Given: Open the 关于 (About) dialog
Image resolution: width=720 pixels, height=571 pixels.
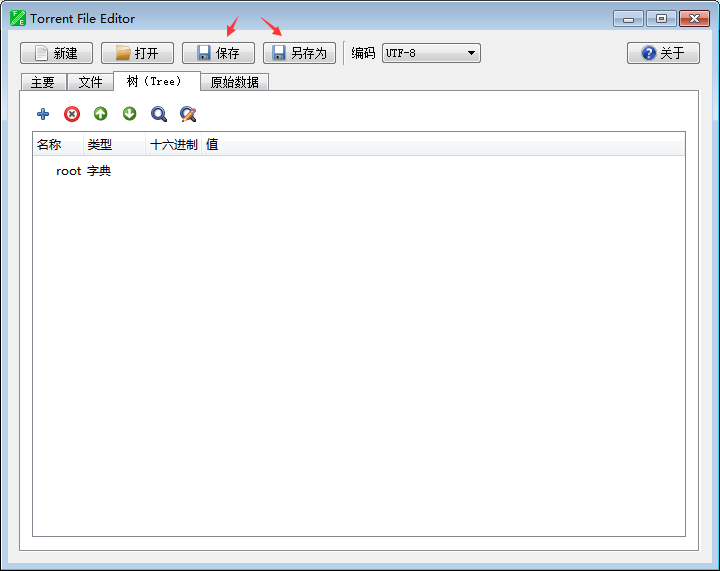Looking at the screenshot, I should click(x=663, y=53).
